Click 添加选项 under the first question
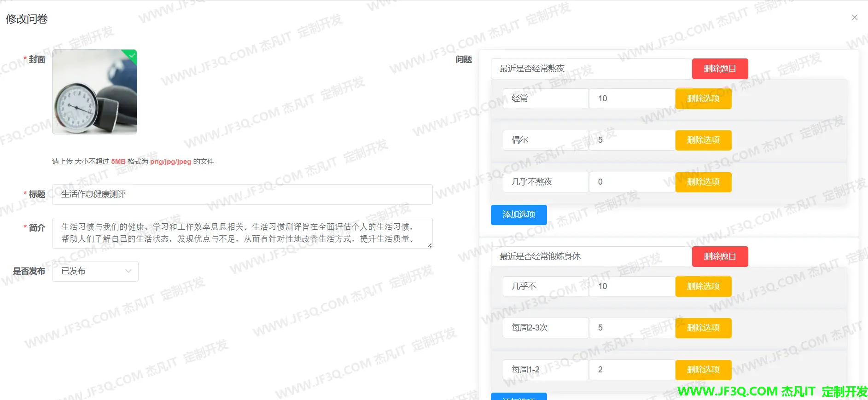The width and height of the screenshot is (868, 400). click(x=518, y=214)
